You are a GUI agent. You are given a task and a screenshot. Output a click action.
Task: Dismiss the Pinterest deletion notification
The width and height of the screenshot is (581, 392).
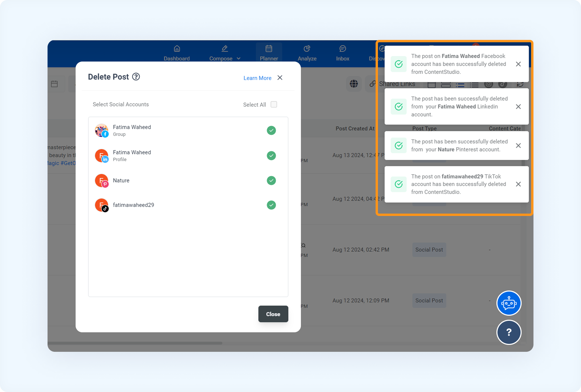tap(518, 146)
